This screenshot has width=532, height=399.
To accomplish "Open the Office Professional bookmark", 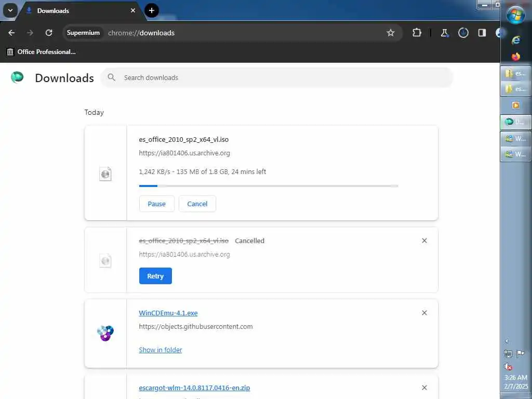I will [42, 52].
